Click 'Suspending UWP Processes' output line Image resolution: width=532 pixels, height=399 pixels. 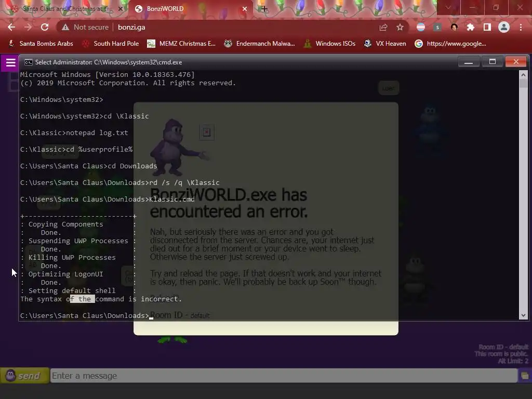(78, 241)
